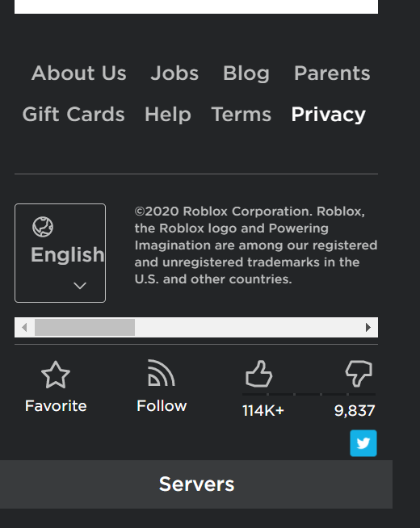The image size is (420, 528).
Task: Click the horizontal scrollbar left arrow
Action: (x=24, y=327)
